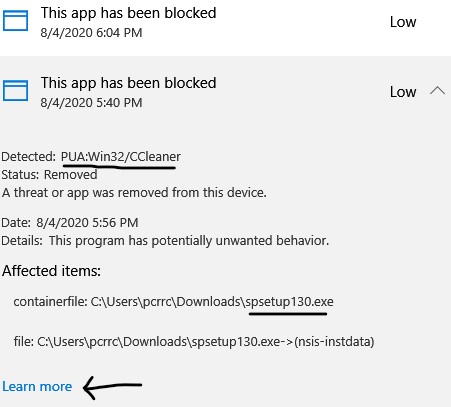451x407 pixels.
Task: Click the 8/4/2020 6:04 PM timestamp
Action: (x=91, y=33)
